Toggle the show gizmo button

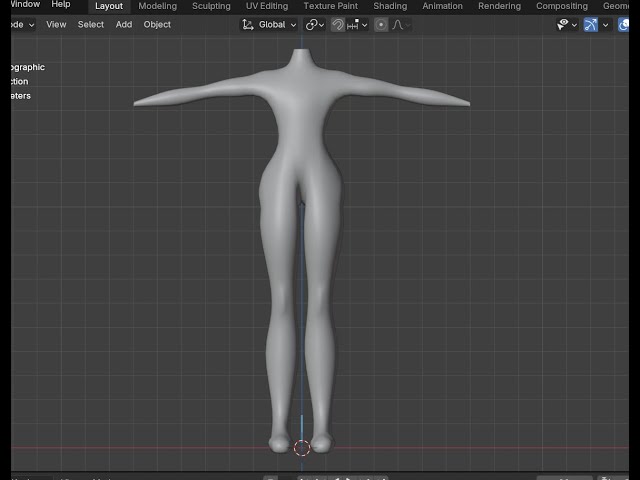[591, 25]
